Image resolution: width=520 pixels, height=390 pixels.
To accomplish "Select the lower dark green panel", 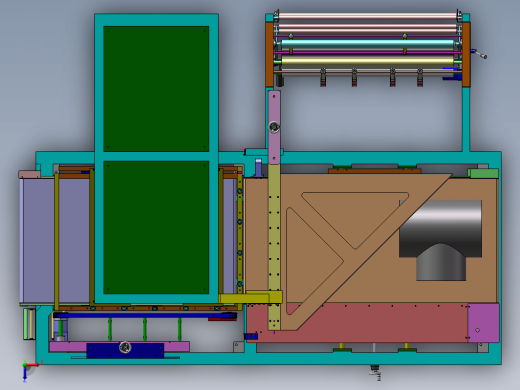I will (156, 228).
